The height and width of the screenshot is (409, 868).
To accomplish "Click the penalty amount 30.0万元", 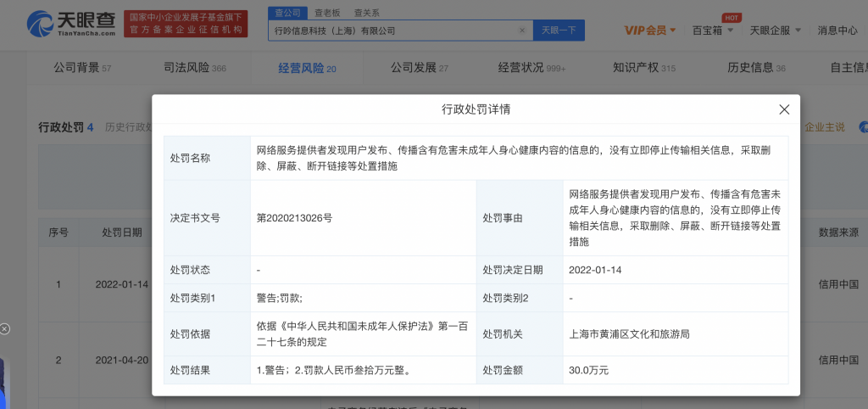I will coord(588,371).
